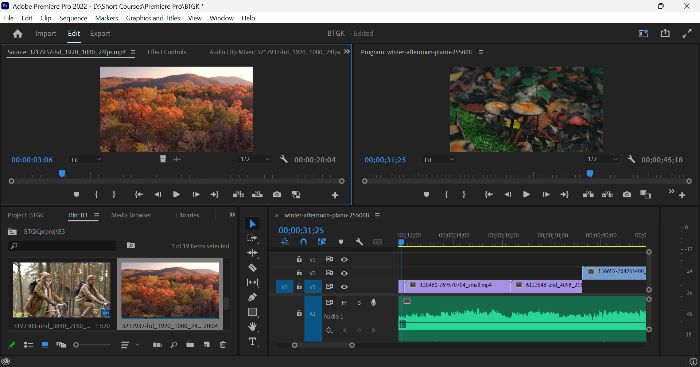Screen dimensions: 700x367
Task: Select the Rectangle tool
Action: pos(253,312)
